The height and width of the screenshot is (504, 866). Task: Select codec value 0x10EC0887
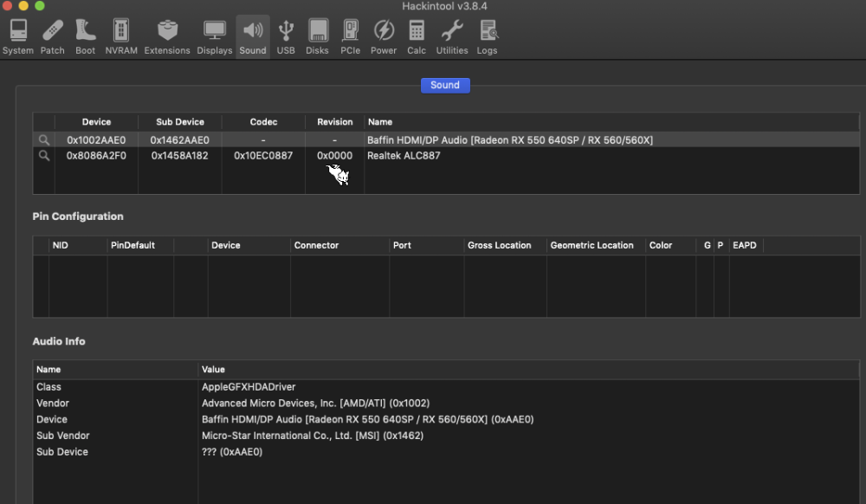(x=263, y=156)
